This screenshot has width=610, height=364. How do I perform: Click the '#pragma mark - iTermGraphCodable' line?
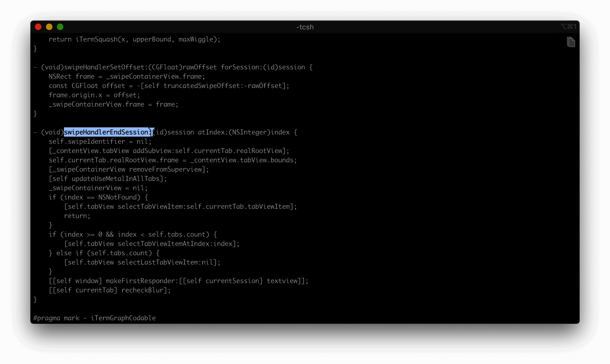pos(95,318)
